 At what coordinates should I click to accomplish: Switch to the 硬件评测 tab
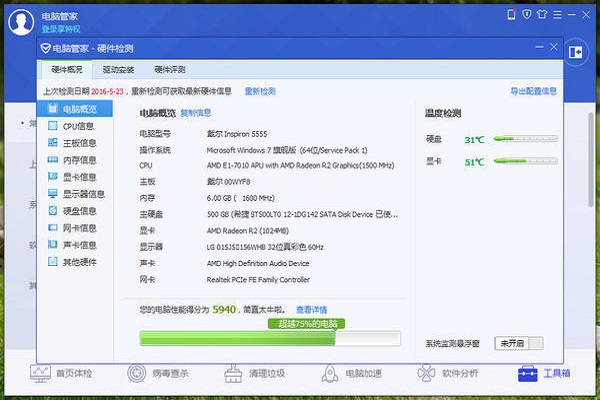[170, 70]
